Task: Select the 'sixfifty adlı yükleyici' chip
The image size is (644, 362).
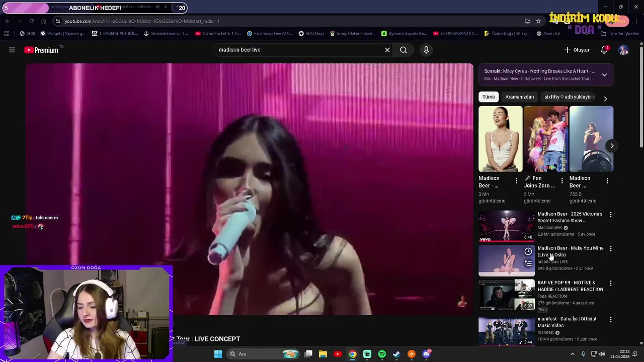Action: (569, 97)
